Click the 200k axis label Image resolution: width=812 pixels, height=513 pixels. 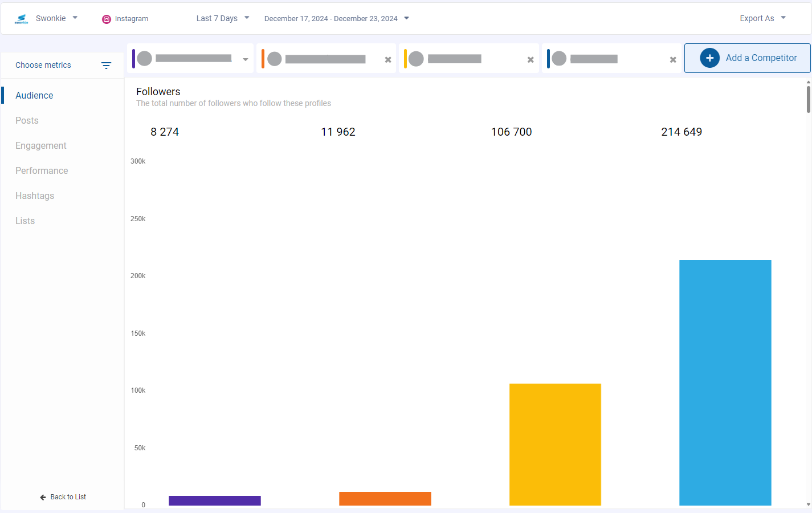coord(138,276)
